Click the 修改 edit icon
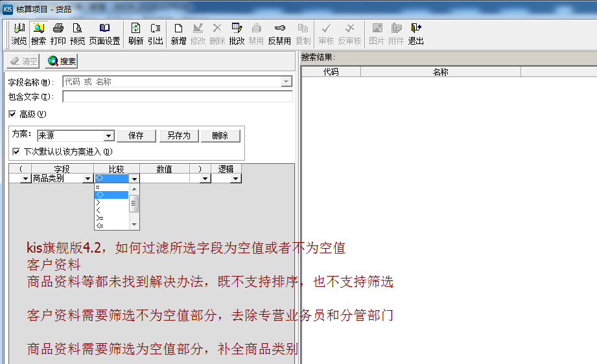The width and height of the screenshot is (597, 364). click(x=198, y=34)
